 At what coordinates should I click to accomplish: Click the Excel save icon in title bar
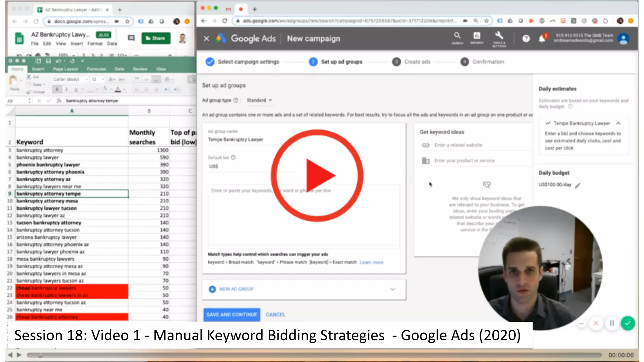[x=48, y=61]
